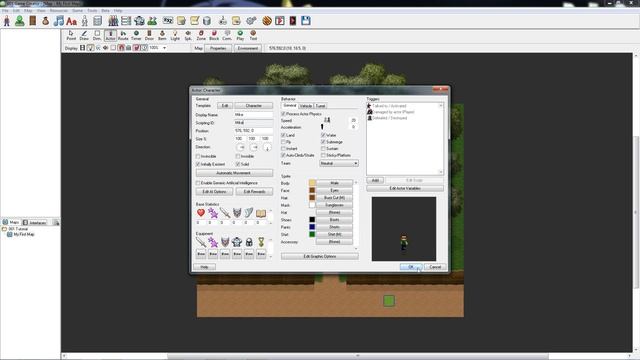Uncheck the Solid checkbox
Image resolution: width=640 pixels, height=360 pixels.
tap(238, 164)
